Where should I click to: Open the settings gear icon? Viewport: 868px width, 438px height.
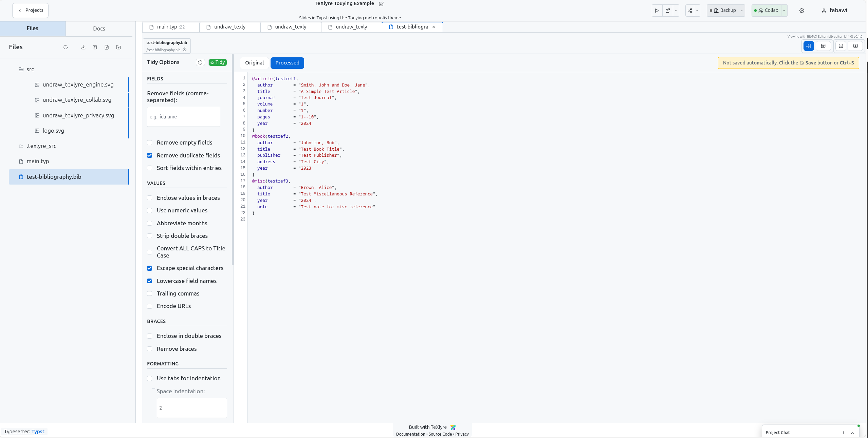802,11
